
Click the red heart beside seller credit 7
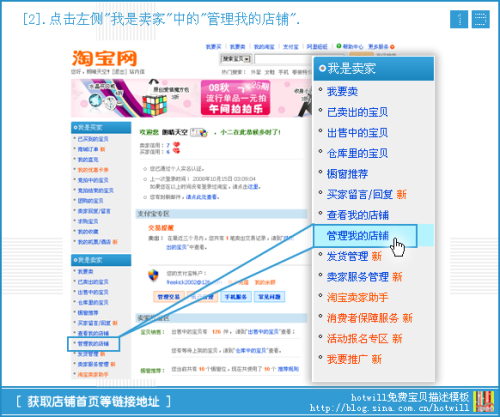pos(176,145)
